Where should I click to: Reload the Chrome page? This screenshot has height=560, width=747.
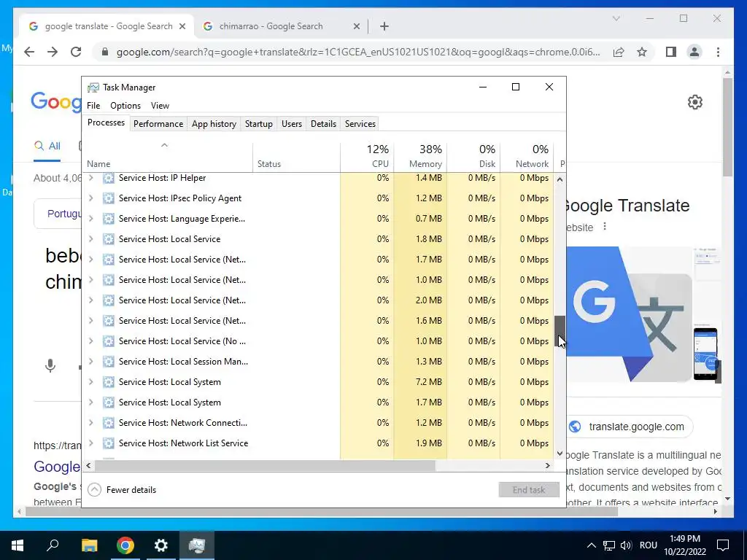point(76,52)
